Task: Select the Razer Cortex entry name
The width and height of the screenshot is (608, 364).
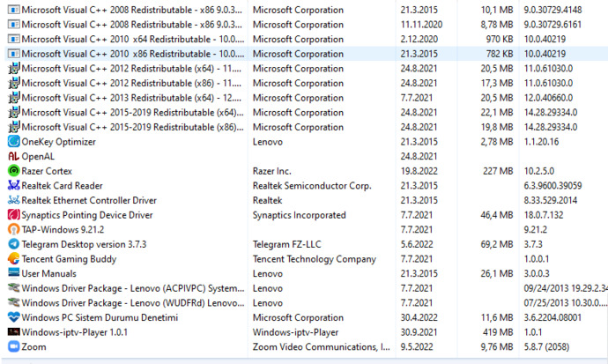Action: click(47, 171)
